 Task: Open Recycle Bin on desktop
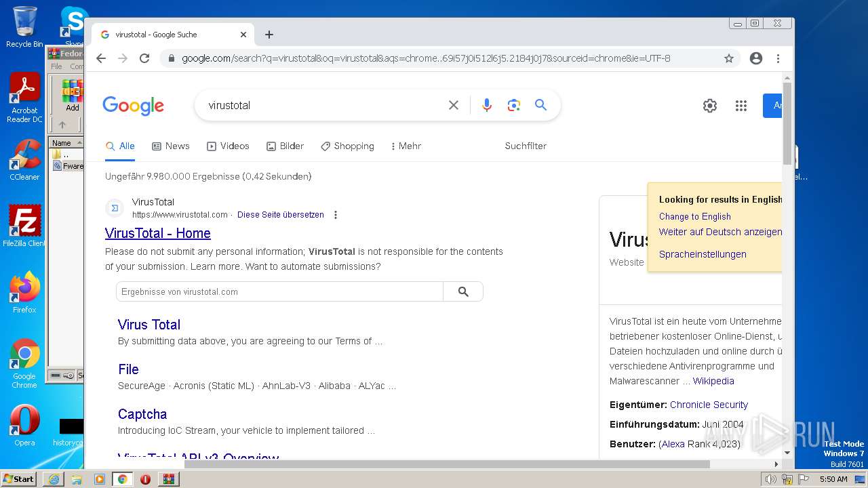coord(24,27)
